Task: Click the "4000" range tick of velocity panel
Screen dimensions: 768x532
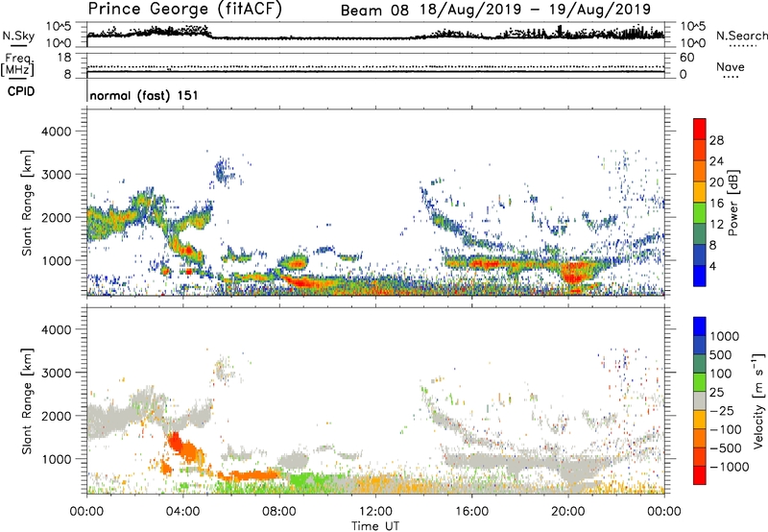Action: 56,329
